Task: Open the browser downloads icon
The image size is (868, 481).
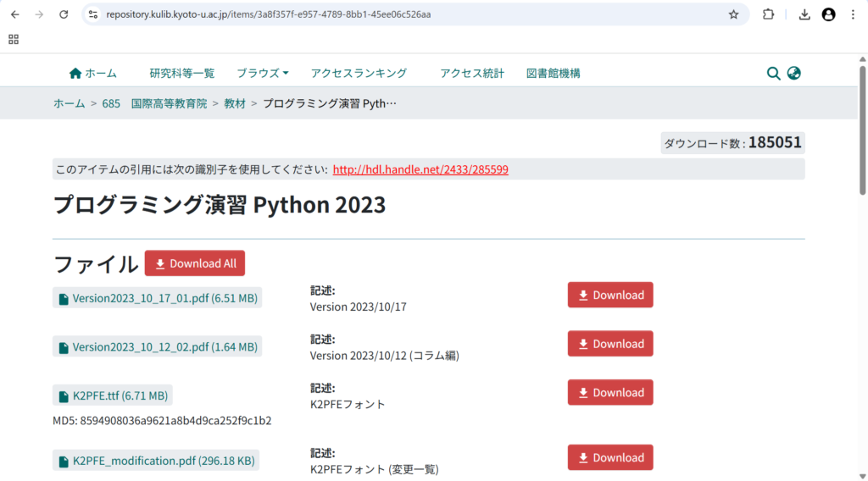Action: (x=804, y=14)
